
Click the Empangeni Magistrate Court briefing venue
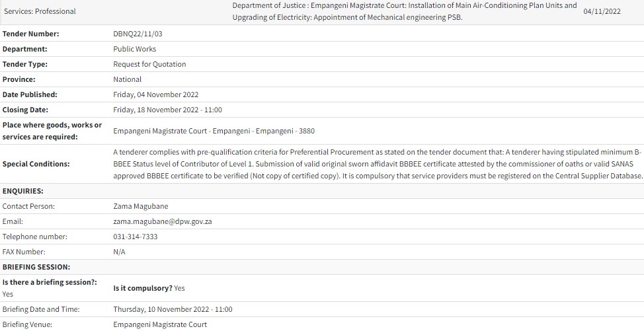coord(159,324)
